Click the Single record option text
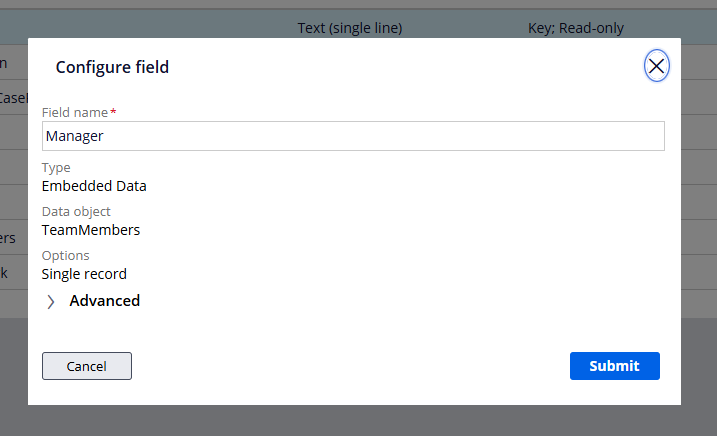Viewport: 717px width, 436px height. (84, 273)
